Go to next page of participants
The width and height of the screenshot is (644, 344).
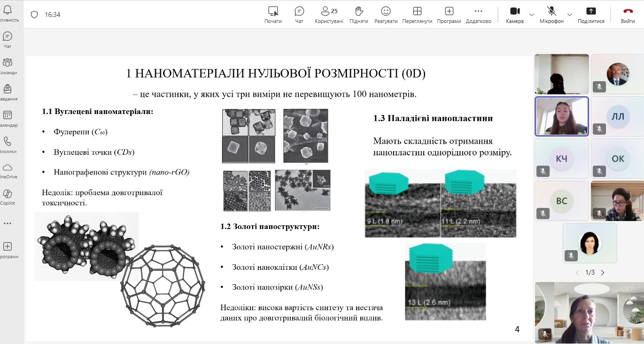[603, 272]
